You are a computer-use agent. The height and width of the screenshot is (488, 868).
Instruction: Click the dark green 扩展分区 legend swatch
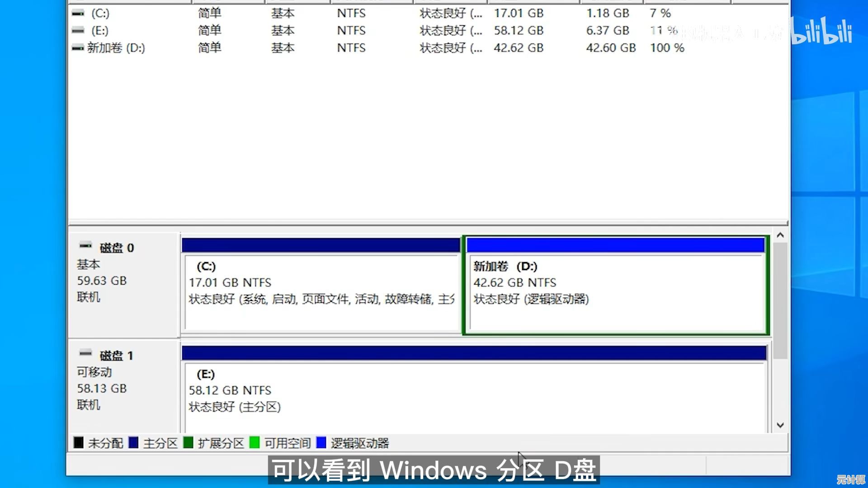click(189, 442)
